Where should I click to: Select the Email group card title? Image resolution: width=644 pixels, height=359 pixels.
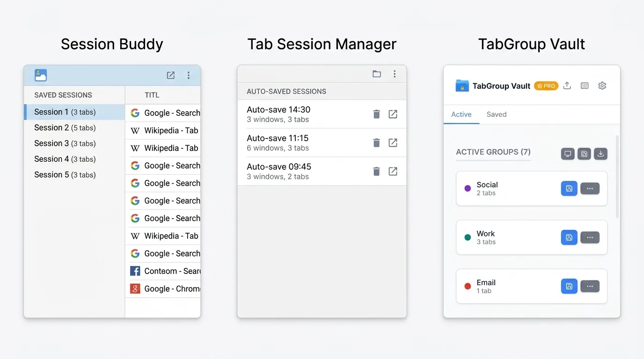486,282
